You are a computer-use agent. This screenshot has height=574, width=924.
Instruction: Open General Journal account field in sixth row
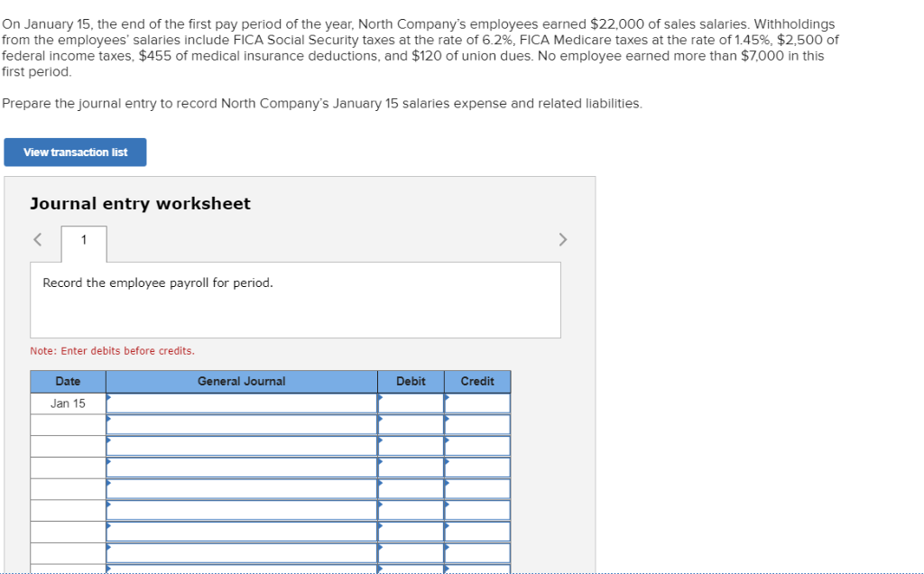[x=242, y=510]
